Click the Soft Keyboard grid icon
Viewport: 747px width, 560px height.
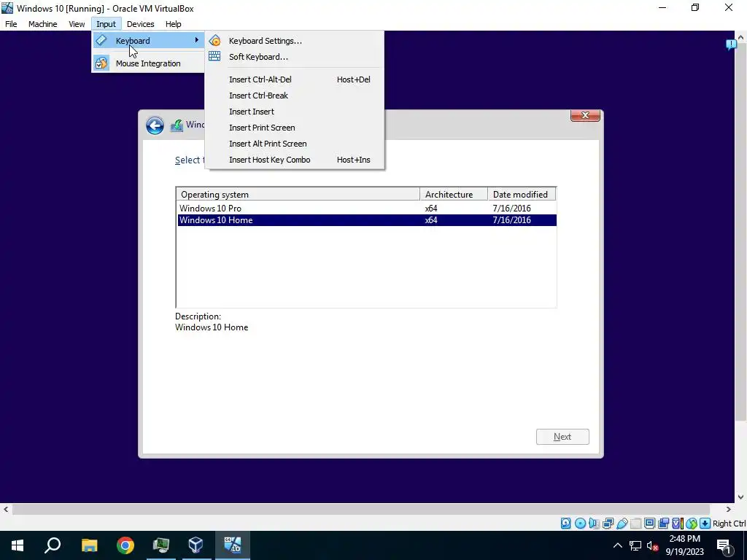pos(215,57)
